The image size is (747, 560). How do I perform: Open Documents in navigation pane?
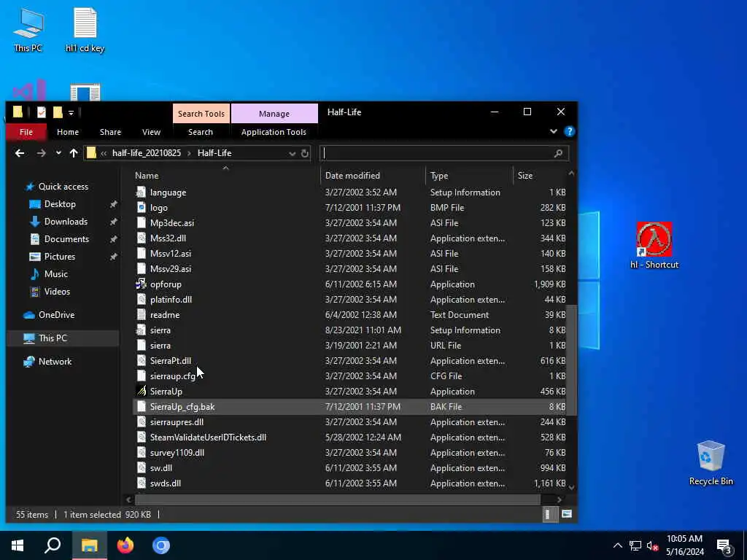tap(66, 239)
